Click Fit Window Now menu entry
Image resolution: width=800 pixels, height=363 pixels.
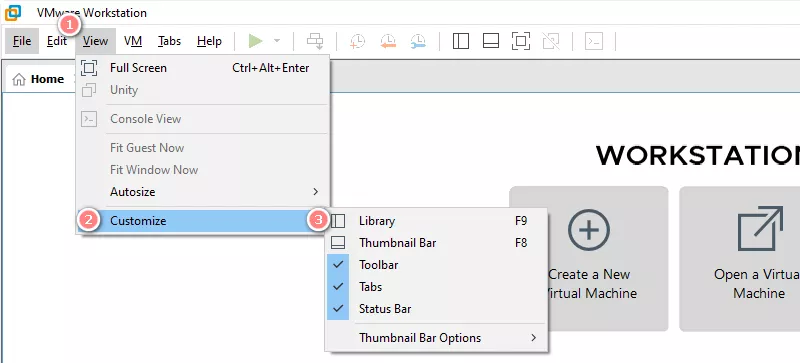click(203, 170)
